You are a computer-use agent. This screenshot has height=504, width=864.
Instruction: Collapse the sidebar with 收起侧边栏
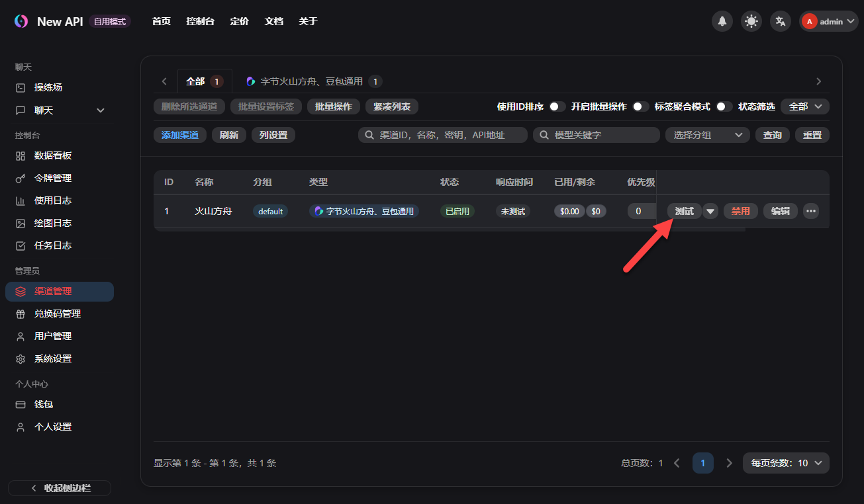point(59,487)
